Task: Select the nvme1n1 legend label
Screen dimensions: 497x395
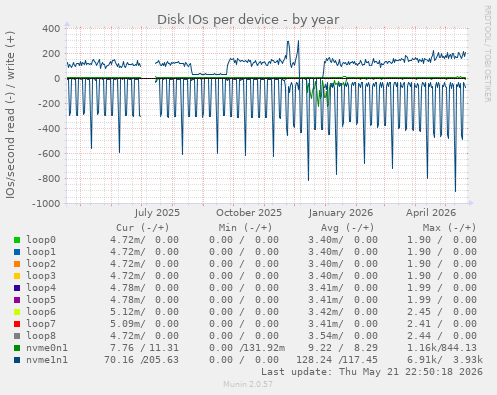Action: pyautogui.click(x=47, y=360)
